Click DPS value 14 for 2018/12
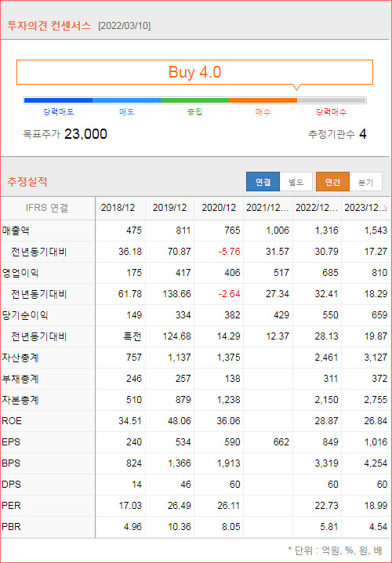Image resolution: width=392 pixels, height=563 pixels. point(136,485)
